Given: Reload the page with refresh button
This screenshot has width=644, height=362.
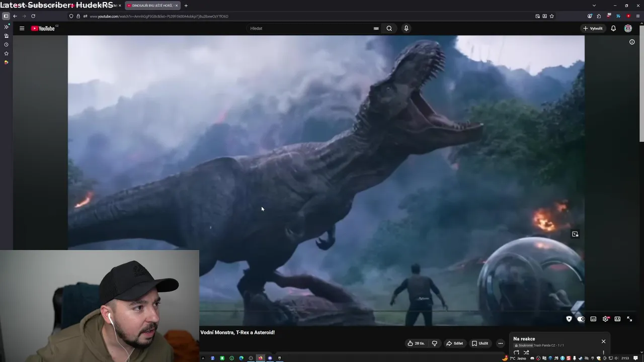Looking at the screenshot, I should click(33, 16).
